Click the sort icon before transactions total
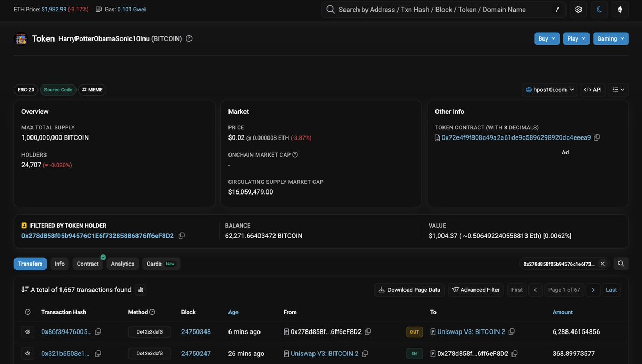This screenshot has height=364, width=642. pos(25,290)
